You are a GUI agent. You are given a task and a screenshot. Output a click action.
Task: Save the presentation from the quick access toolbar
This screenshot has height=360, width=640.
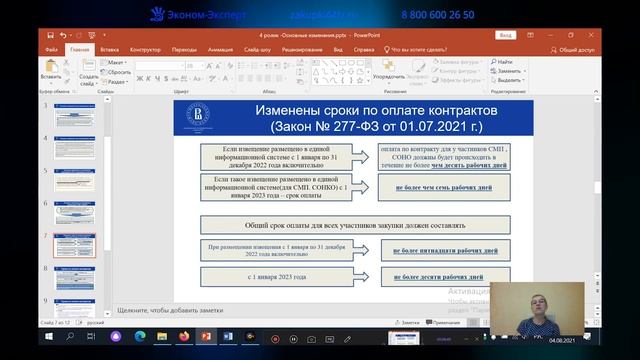[51, 36]
